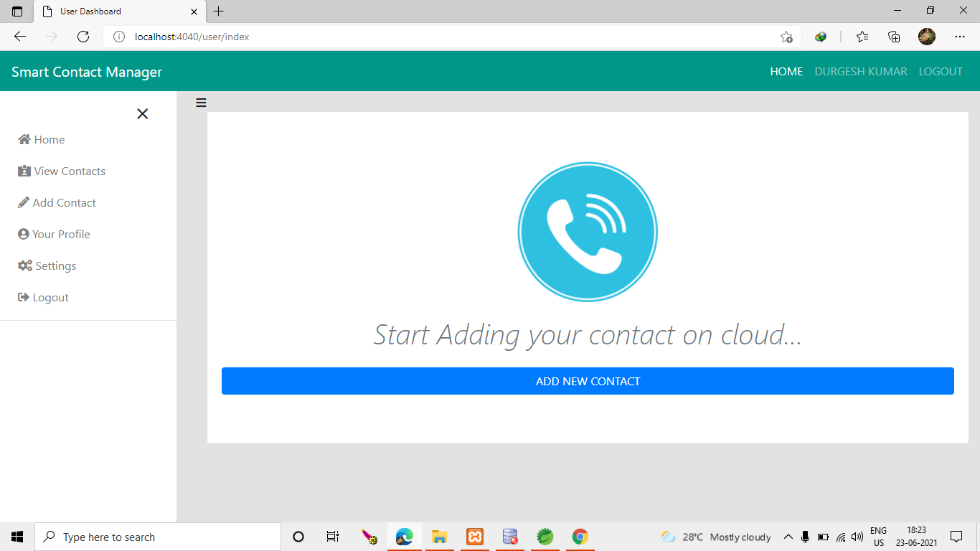The width and height of the screenshot is (980, 551).
Task: Expand hidden icons in system tray
Action: (x=788, y=536)
